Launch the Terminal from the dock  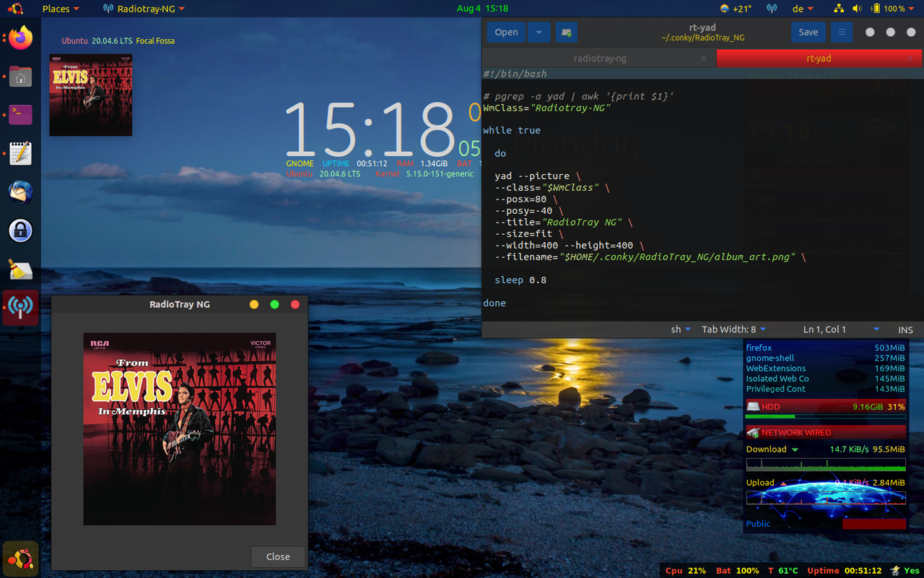(20, 114)
